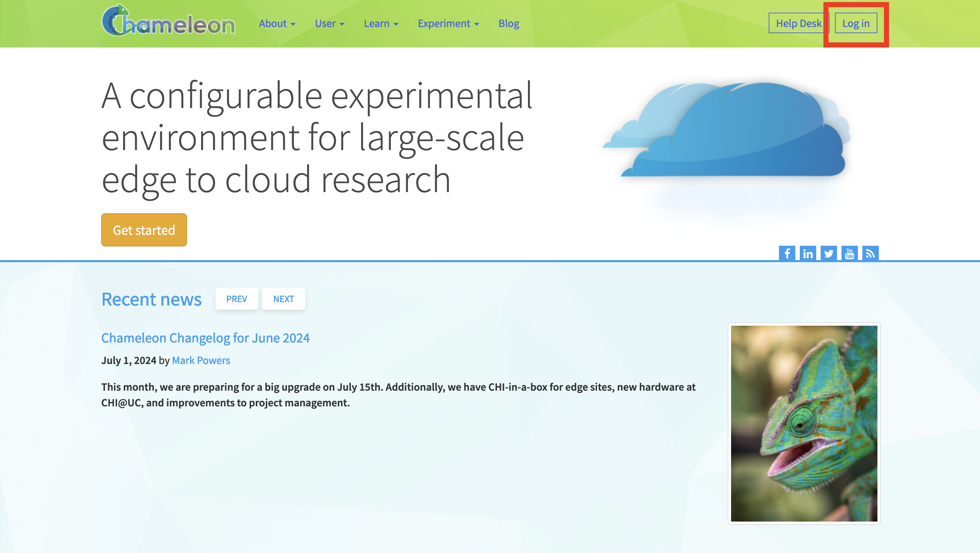980x553 pixels.
Task: Open Chameleon Changelog for June 2024 article
Action: pos(206,338)
